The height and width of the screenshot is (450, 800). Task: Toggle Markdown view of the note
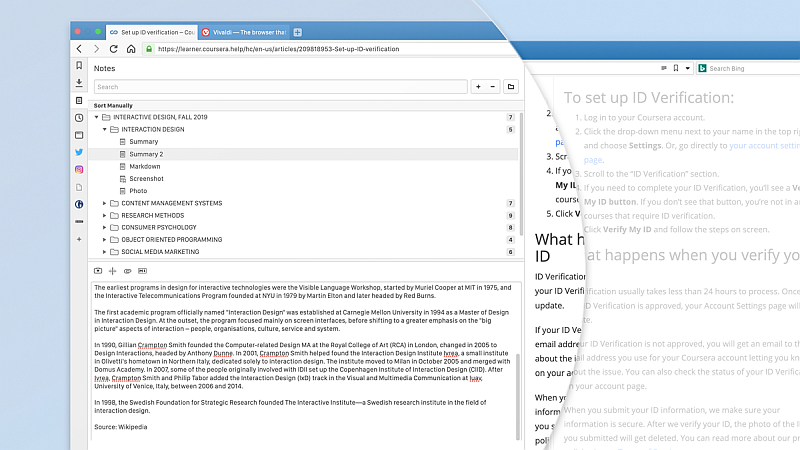142,271
